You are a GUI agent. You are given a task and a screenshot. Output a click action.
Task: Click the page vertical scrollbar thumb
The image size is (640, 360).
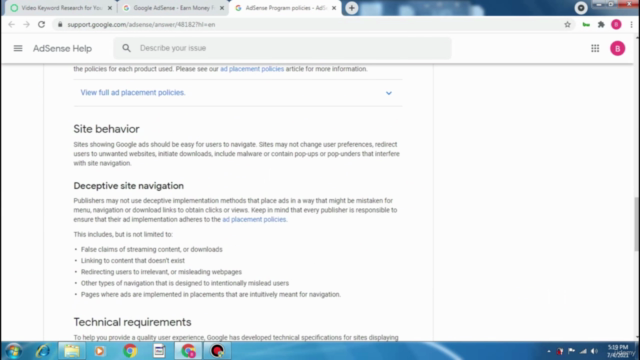tap(637, 224)
